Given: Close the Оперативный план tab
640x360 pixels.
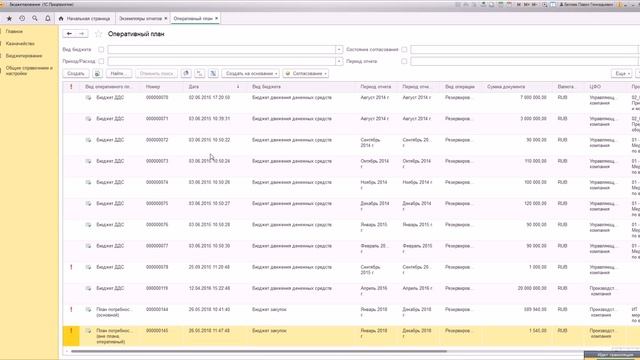Looking at the screenshot, I should 216,18.
